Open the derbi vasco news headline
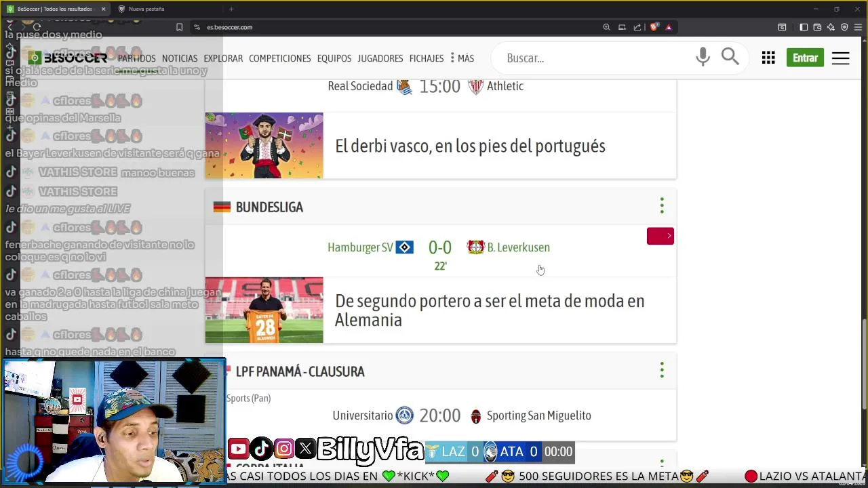 click(470, 146)
